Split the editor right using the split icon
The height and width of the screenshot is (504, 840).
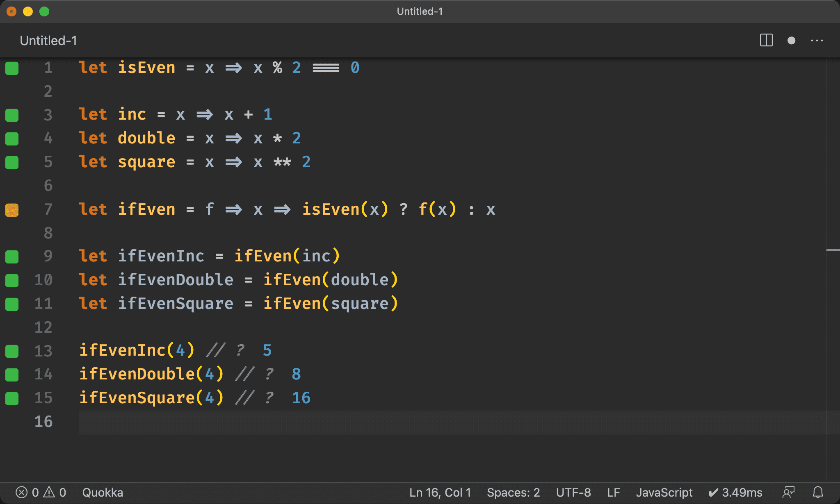tap(766, 41)
